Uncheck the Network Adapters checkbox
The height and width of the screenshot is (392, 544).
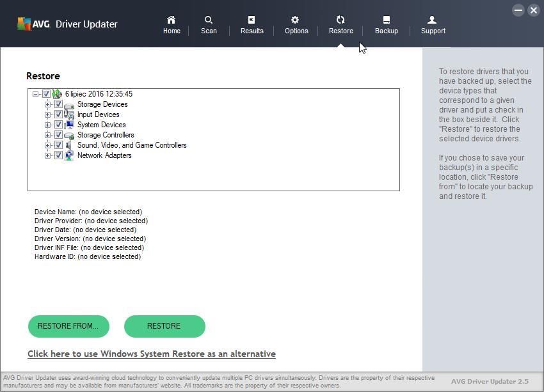click(x=58, y=155)
